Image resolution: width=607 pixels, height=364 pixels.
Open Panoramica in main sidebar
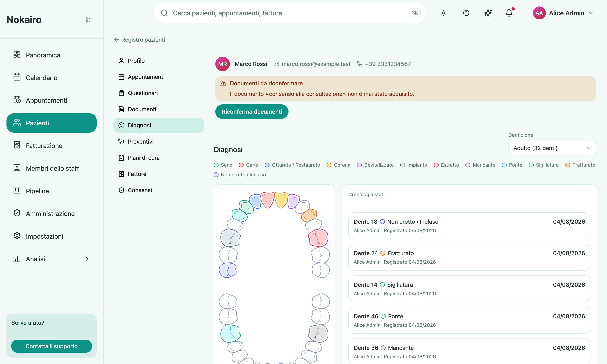(x=52, y=55)
